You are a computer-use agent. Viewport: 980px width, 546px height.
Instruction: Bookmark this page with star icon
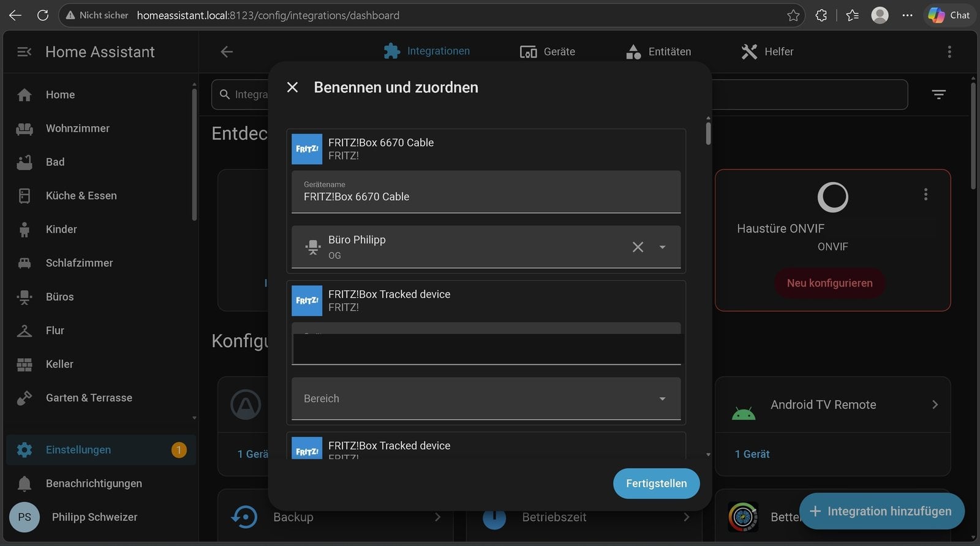793,15
